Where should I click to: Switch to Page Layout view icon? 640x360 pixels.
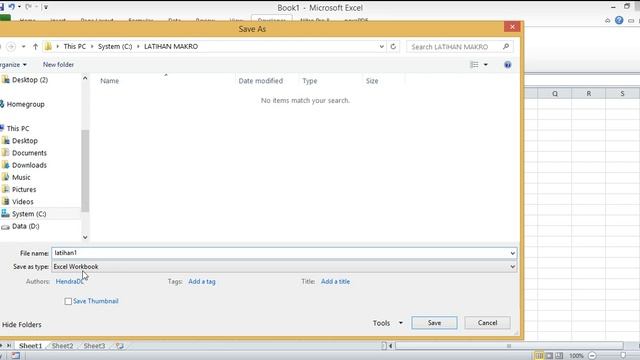pyautogui.click(x=549, y=356)
